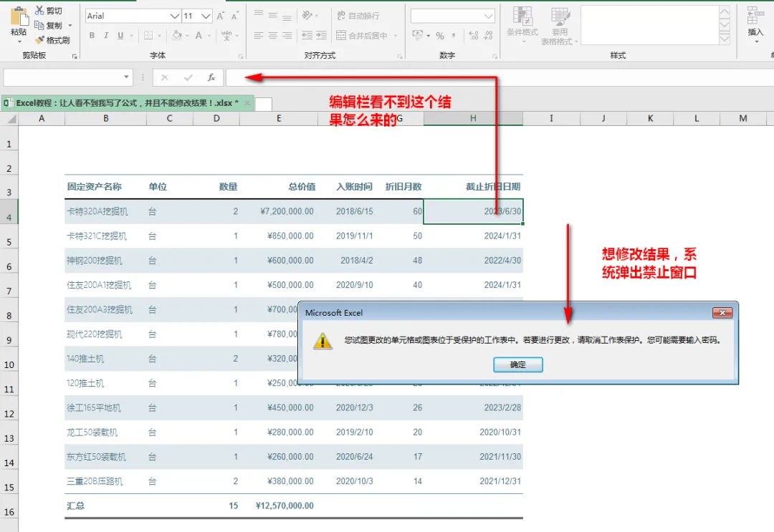Click the 插入 insert button
This screenshot has width=774, height=532.
tap(755, 23)
